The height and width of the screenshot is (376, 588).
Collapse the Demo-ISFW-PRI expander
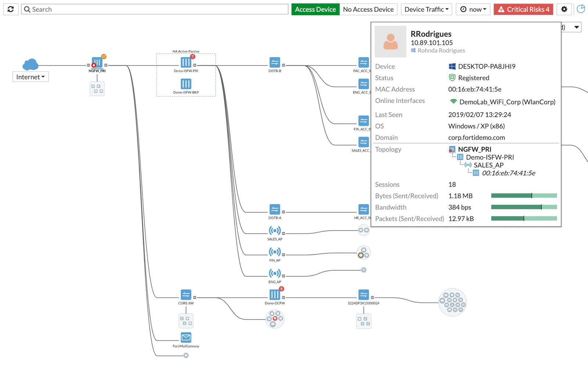(x=195, y=65)
